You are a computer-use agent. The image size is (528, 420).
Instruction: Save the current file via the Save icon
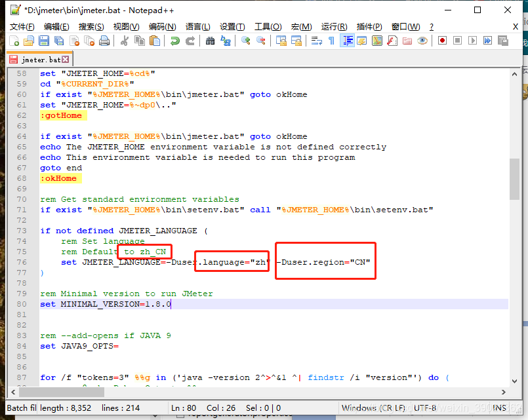click(x=44, y=41)
